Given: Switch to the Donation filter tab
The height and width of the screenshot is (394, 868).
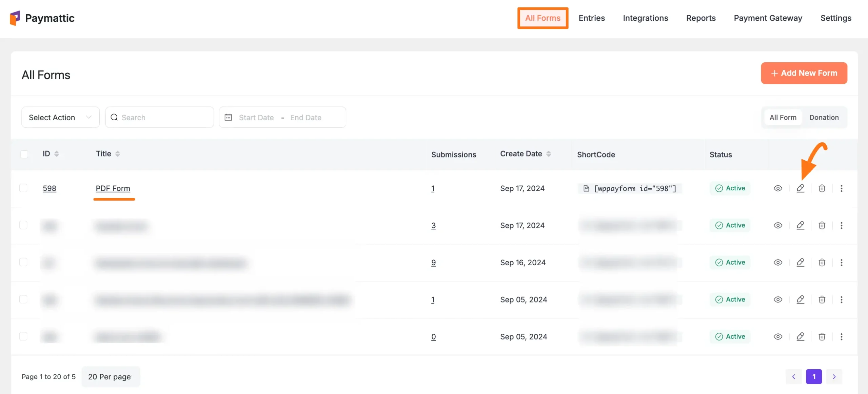Looking at the screenshot, I should point(824,117).
